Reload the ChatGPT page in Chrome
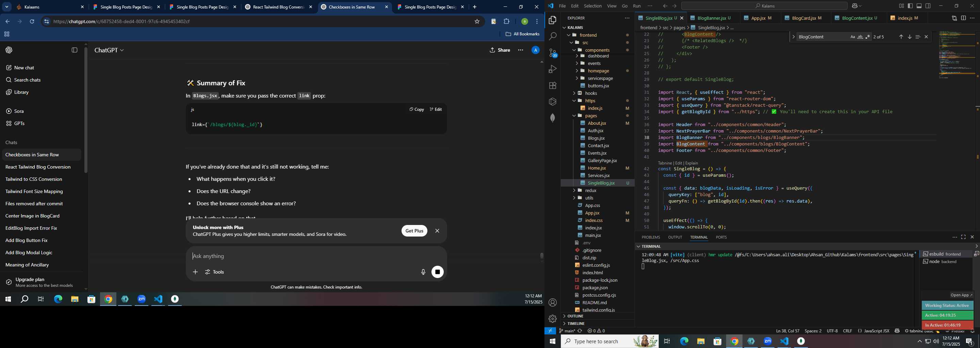 (32, 22)
